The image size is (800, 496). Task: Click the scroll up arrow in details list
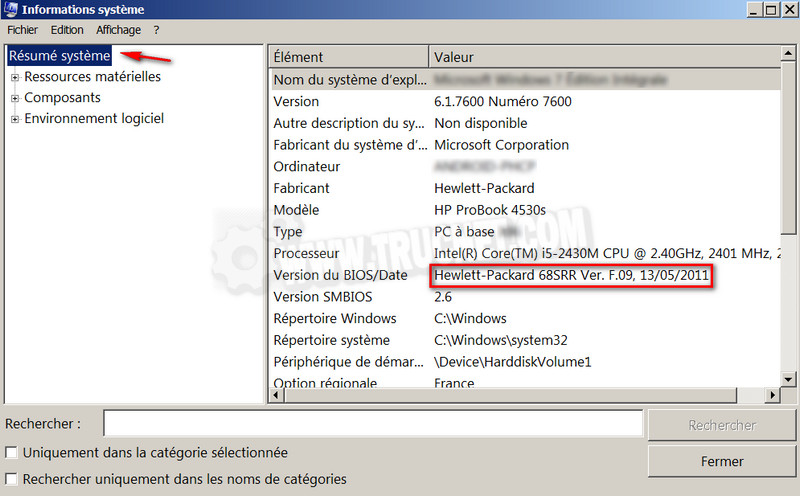click(x=788, y=57)
